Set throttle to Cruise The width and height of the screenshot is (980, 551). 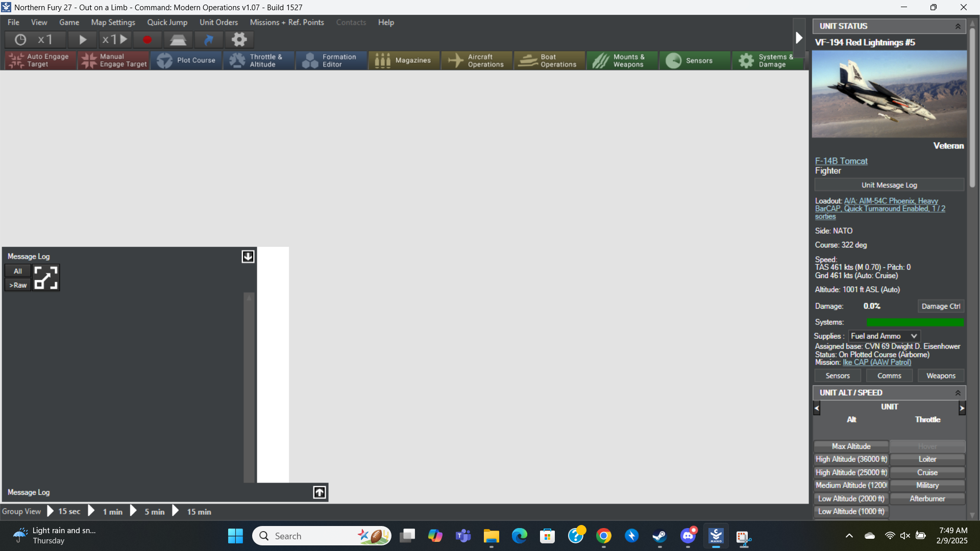click(x=927, y=473)
